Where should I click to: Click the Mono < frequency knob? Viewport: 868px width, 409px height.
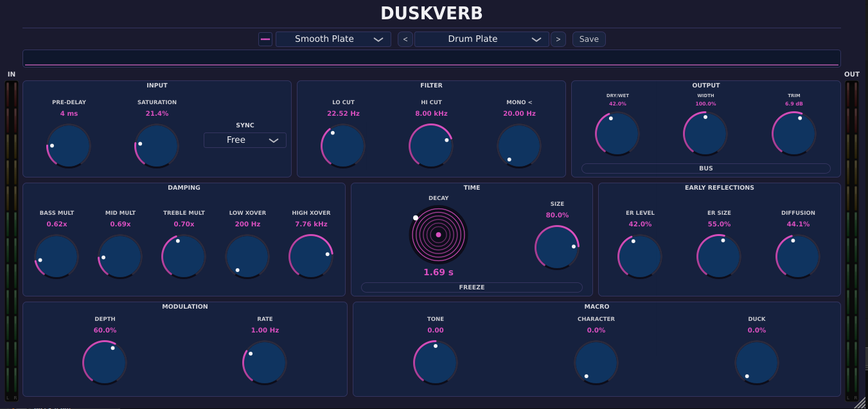(519, 146)
